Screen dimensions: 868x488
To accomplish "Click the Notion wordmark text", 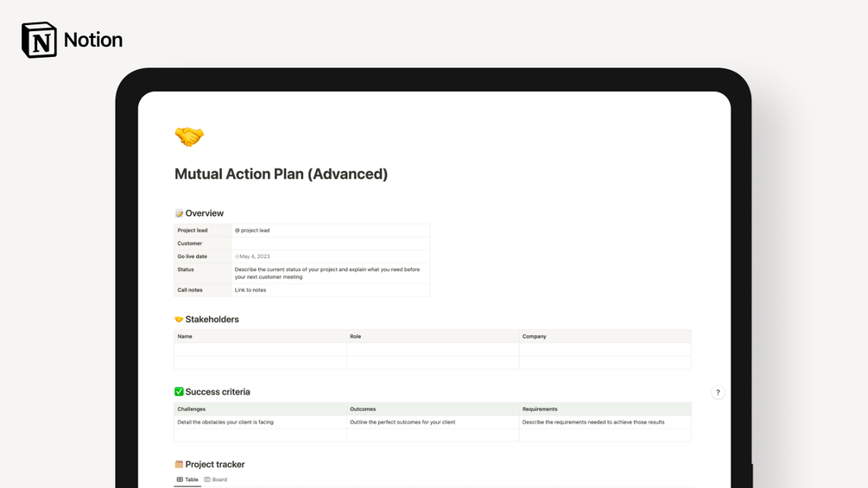I will click(x=93, y=40).
